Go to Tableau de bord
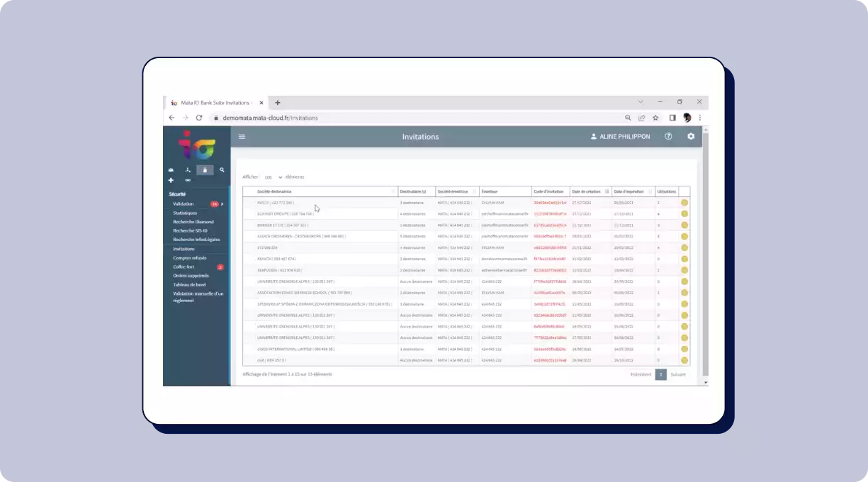The width and height of the screenshot is (868, 482). point(188,284)
